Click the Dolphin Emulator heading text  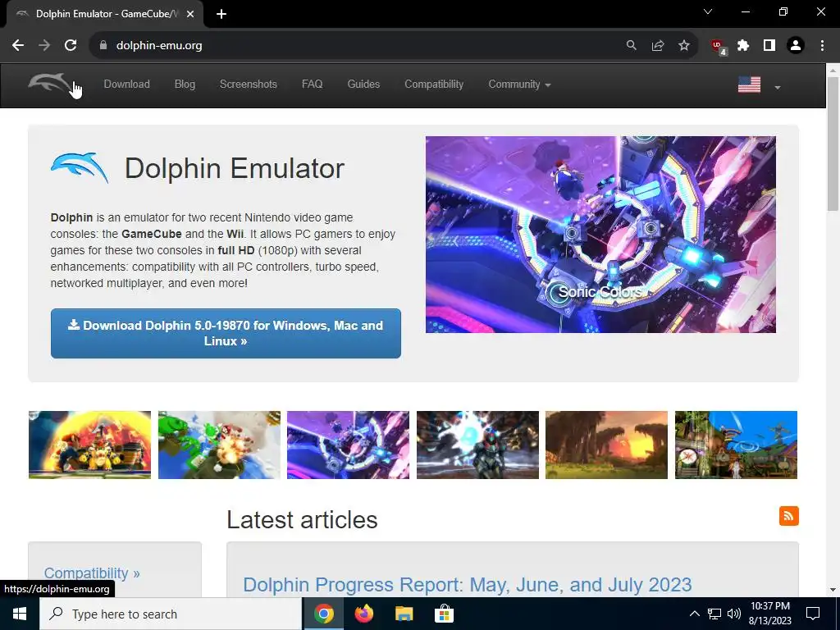tap(235, 168)
